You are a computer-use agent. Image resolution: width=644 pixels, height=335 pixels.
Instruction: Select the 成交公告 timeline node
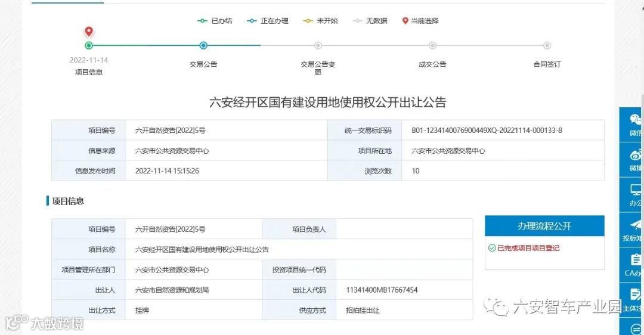432,45
